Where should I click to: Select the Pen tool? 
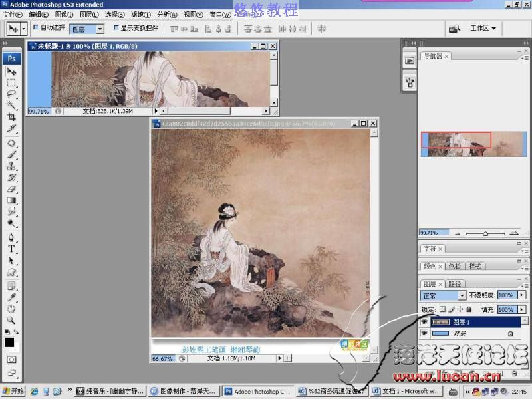(11, 237)
